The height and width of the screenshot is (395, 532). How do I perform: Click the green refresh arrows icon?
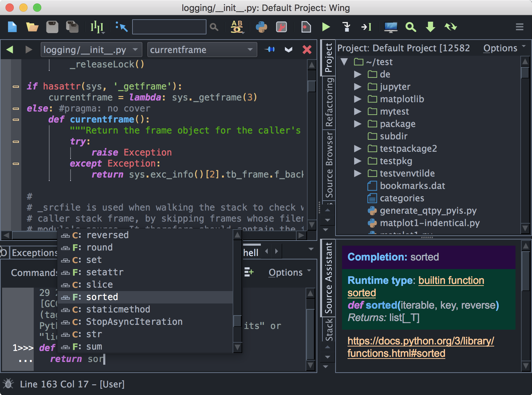450,27
